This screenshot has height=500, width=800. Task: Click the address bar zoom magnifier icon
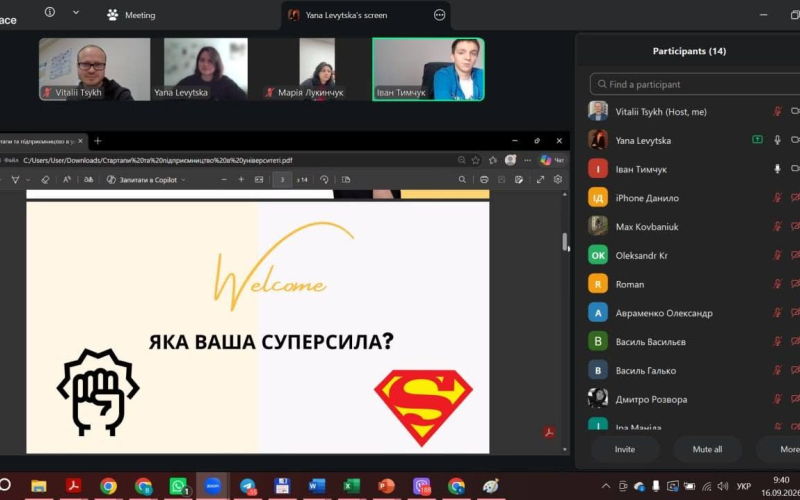tap(462, 160)
